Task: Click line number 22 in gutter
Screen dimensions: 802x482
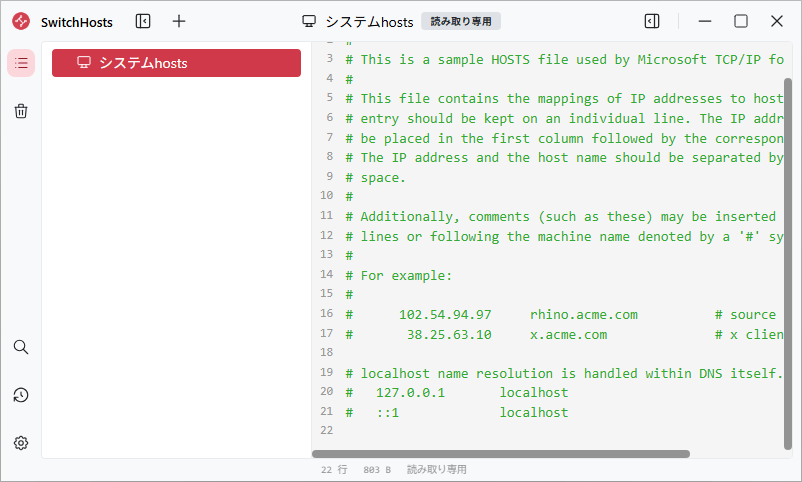Action: click(327, 430)
